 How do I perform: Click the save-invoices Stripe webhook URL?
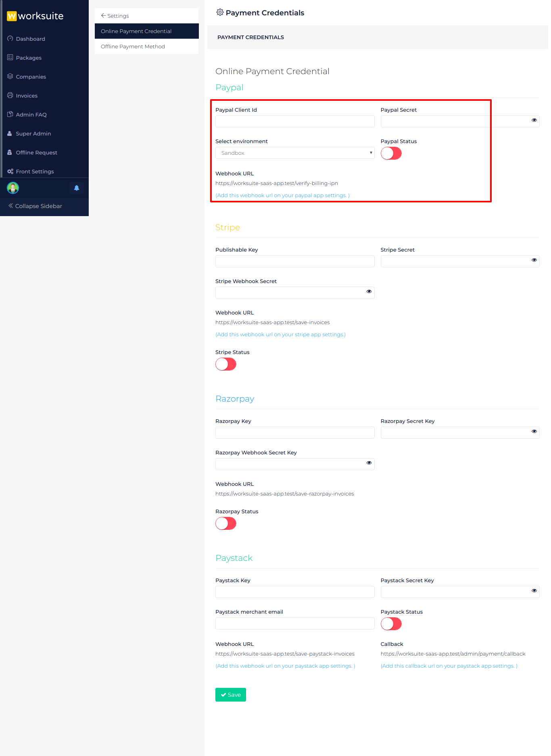coord(273,323)
